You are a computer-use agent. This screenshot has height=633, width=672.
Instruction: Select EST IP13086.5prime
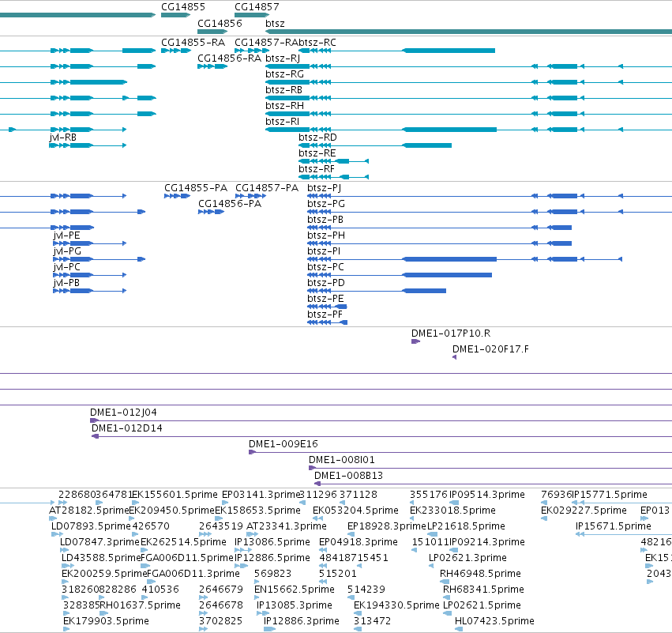click(272, 542)
